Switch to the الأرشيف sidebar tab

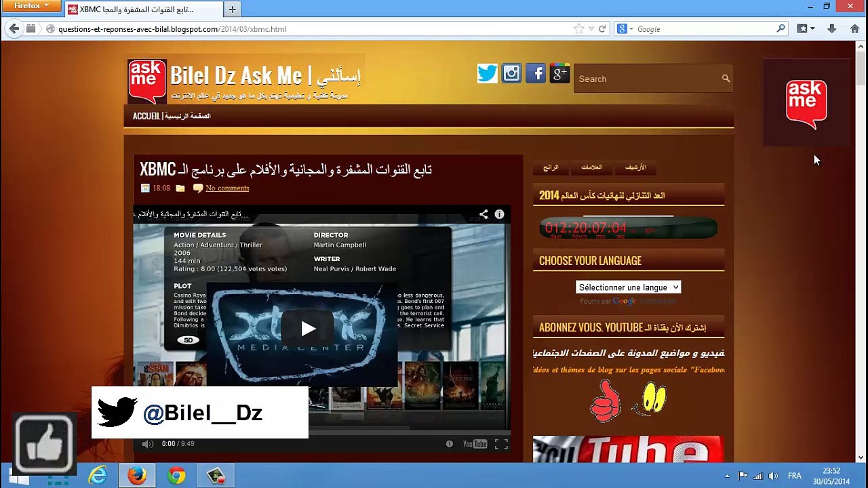(x=635, y=167)
